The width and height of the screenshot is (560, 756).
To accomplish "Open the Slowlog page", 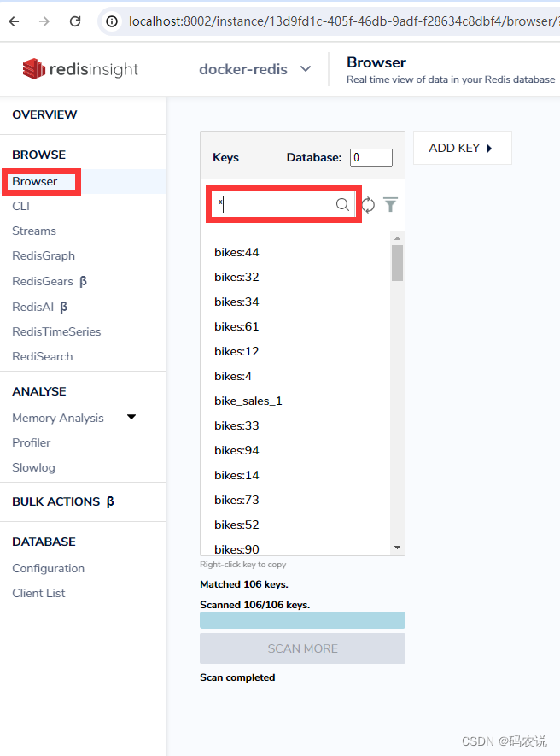I will click(x=33, y=467).
